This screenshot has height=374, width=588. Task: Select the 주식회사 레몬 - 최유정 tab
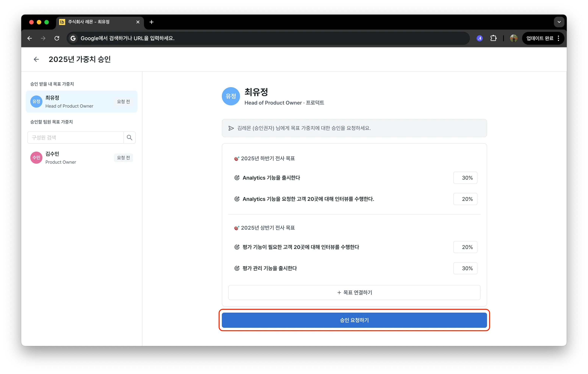click(x=100, y=22)
